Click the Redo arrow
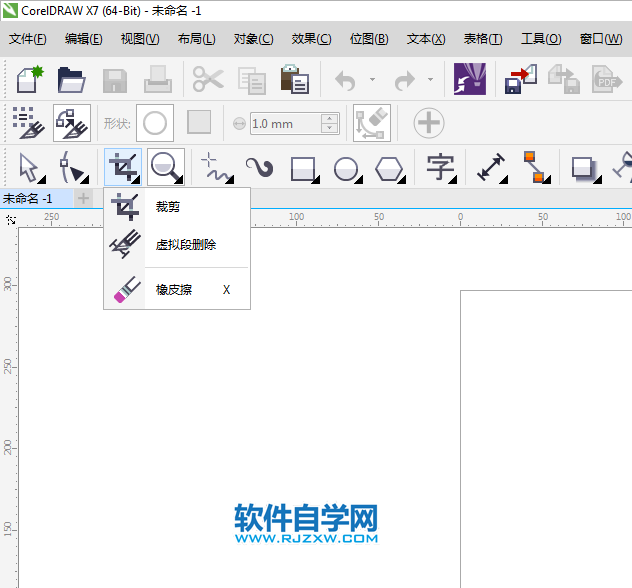The height and width of the screenshot is (588, 632). tap(404, 80)
